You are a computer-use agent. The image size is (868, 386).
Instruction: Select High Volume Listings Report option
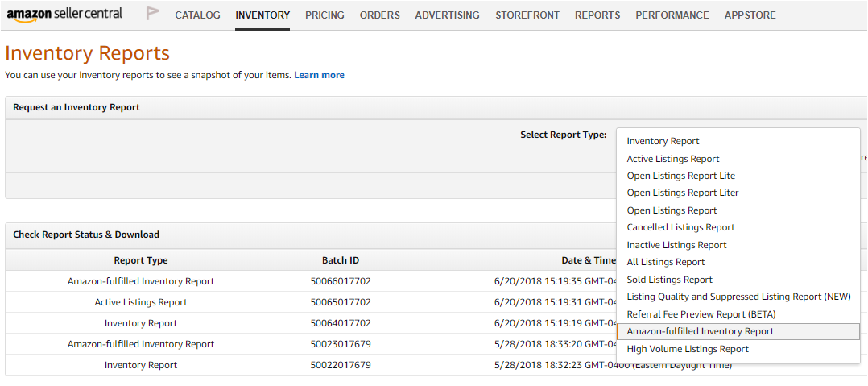click(x=738, y=349)
